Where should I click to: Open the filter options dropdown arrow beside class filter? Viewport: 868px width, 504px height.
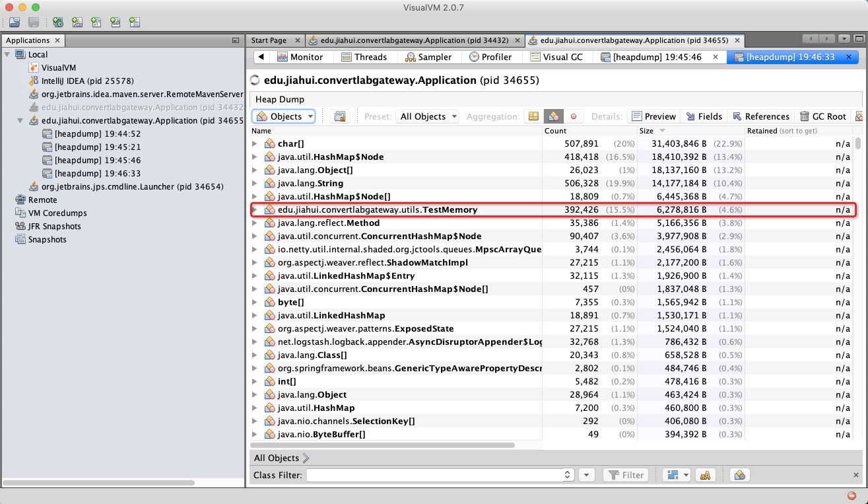[x=587, y=475]
